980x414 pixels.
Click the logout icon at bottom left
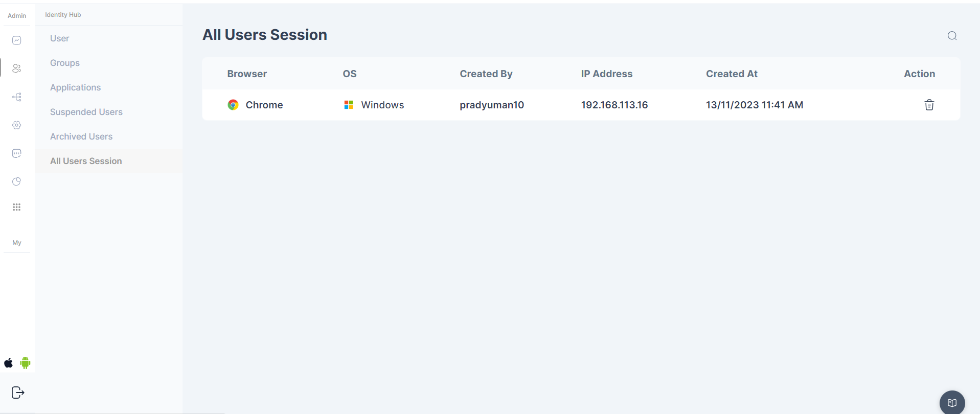click(x=18, y=393)
